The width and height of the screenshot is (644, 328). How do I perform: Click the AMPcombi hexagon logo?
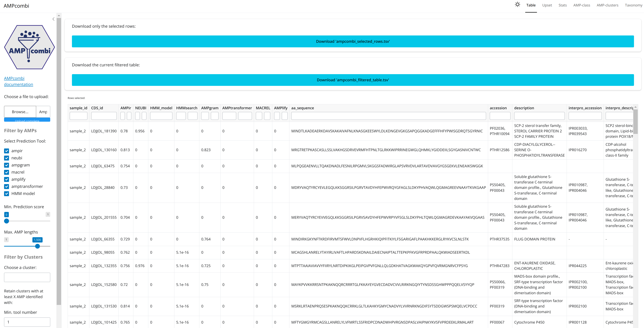pos(30,47)
